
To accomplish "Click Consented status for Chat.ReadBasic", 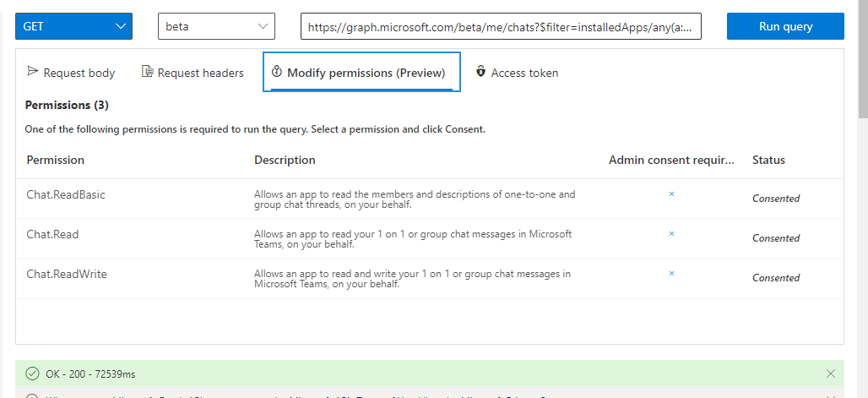I will (x=776, y=199).
